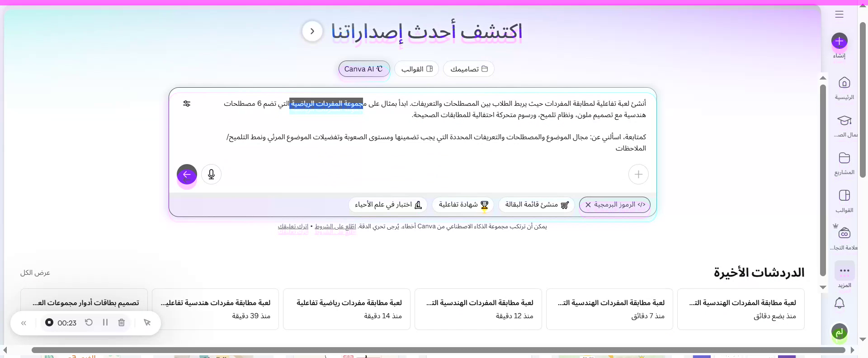
Task: Open chat card from a few minutes ago
Action: pos(741,309)
